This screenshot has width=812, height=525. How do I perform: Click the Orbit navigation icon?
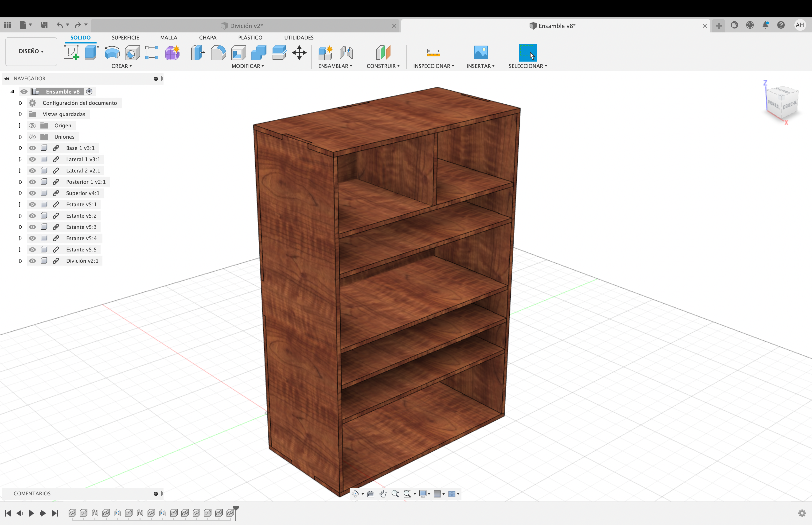pos(355,494)
